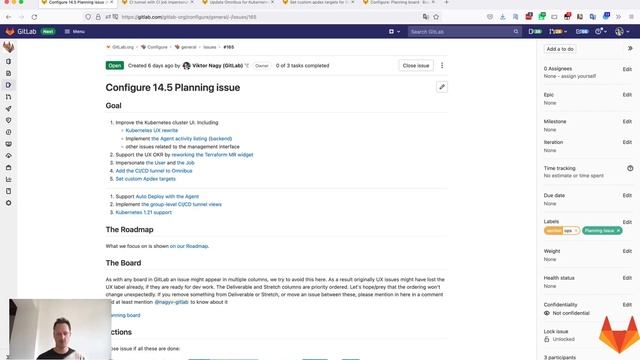This screenshot has width=640, height=360.
Task: Edit the Milestone field
Action: (x=627, y=121)
